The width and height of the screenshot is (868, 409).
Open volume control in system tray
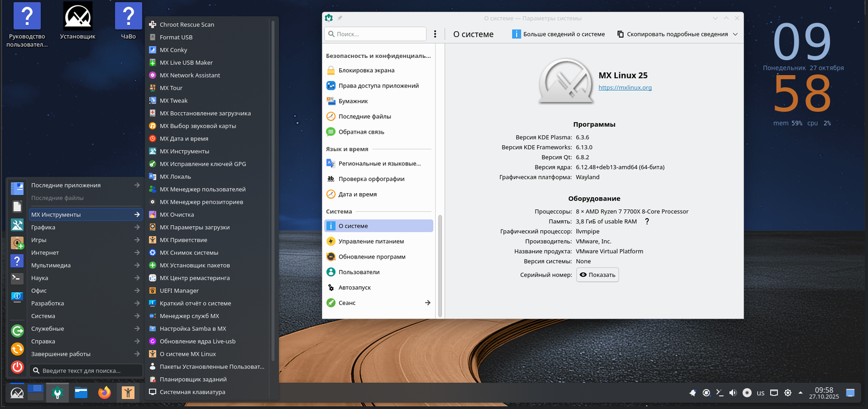(733, 393)
